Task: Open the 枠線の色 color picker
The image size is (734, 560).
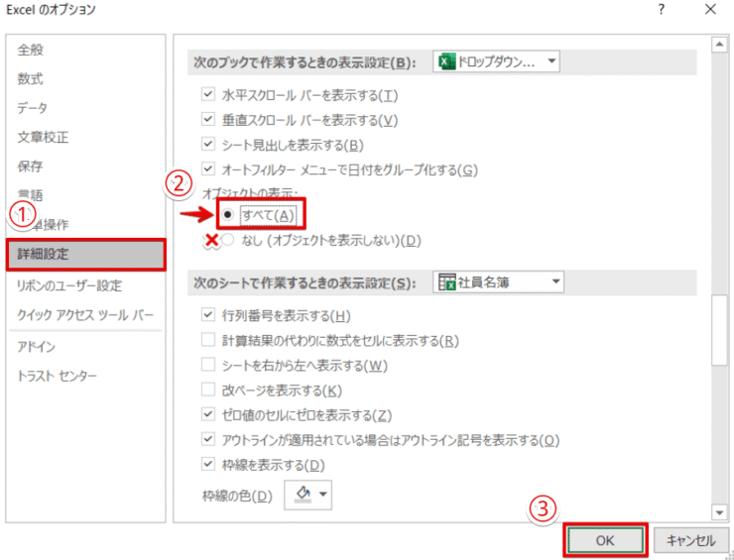Action: 308,495
